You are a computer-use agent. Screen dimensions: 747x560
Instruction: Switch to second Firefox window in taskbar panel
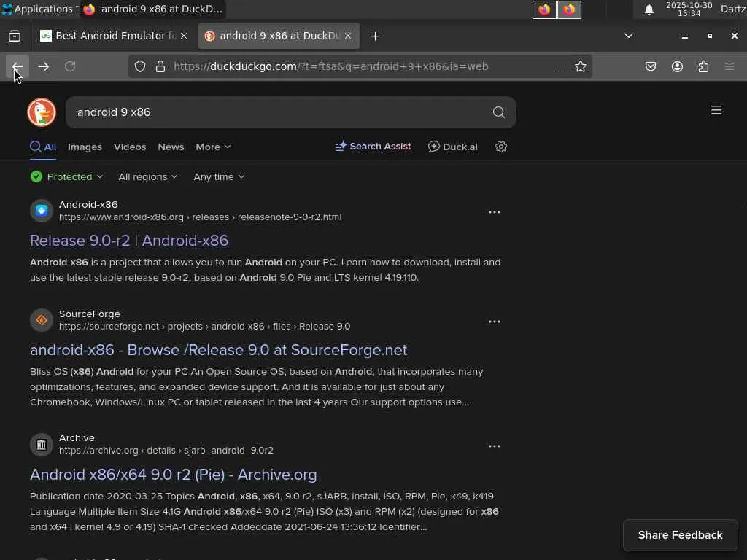coord(569,9)
